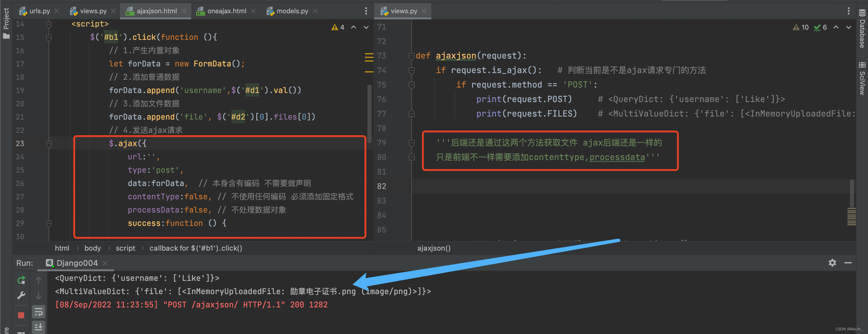Viewport: 868px width, 334px height.
Task: Close the models.py tab
Action: click(315, 11)
